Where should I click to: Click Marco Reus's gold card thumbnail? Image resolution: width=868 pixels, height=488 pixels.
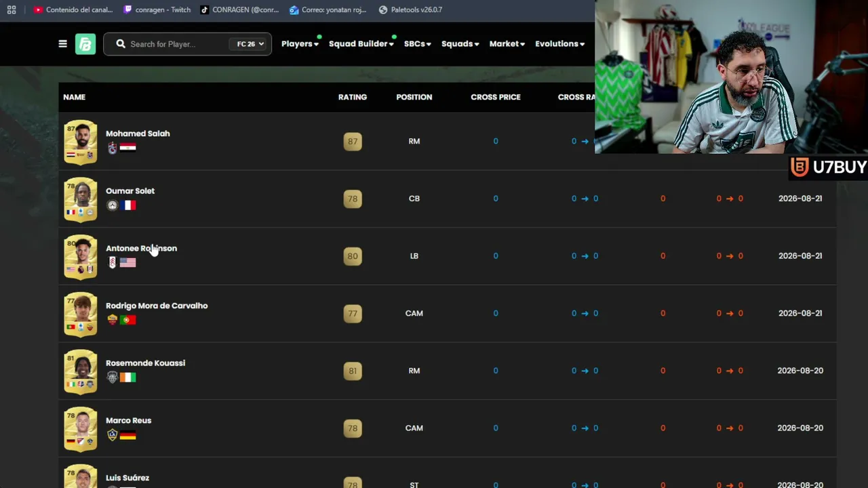81,429
